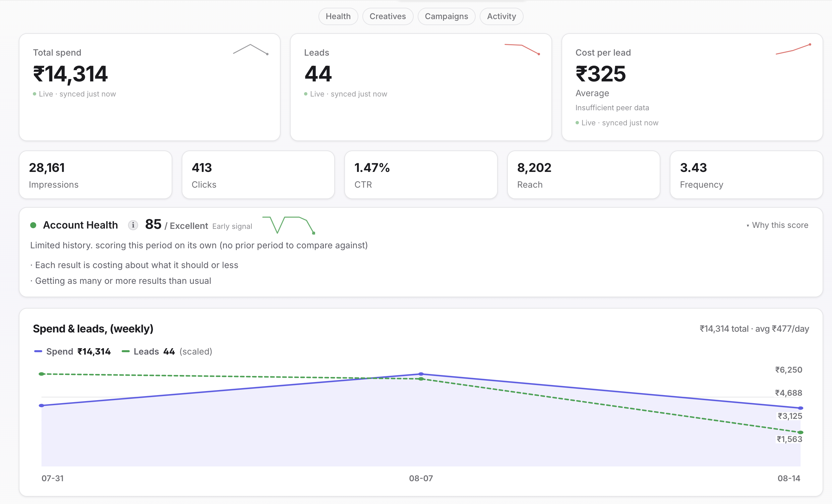Image resolution: width=832 pixels, height=504 pixels.
Task: Click the Account Health trend sparkline
Action: click(x=289, y=225)
